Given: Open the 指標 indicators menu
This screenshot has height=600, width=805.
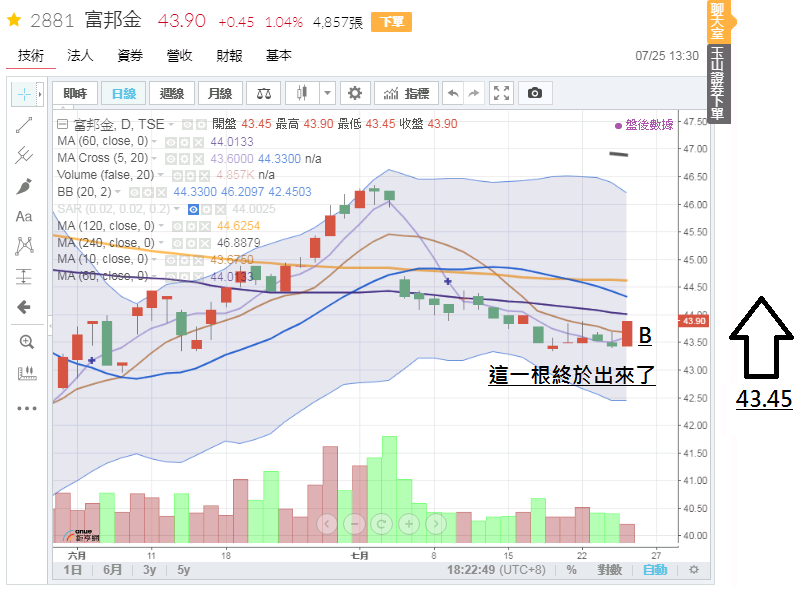Looking at the screenshot, I should (406, 93).
